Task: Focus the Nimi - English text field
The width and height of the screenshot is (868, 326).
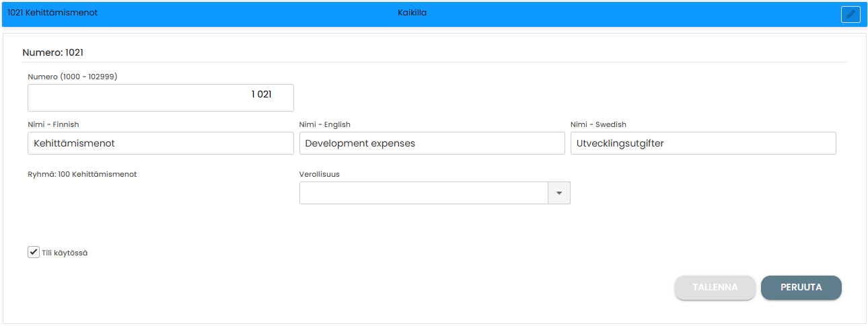Action: [431, 143]
